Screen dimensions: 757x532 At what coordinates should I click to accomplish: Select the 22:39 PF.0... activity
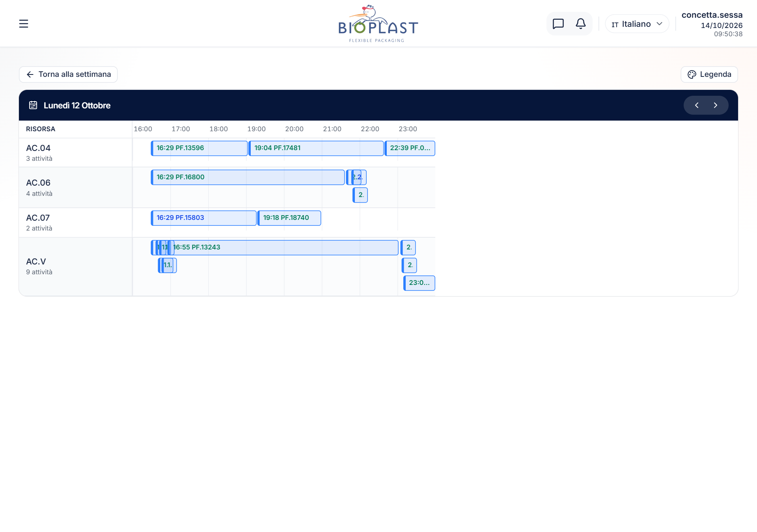pyautogui.click(x=410, y=148)
